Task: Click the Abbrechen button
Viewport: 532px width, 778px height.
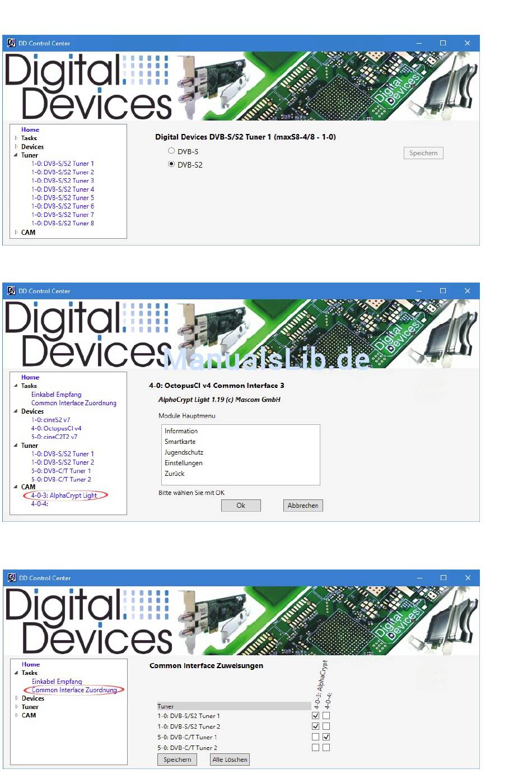Action: click(x=303, y=506)
